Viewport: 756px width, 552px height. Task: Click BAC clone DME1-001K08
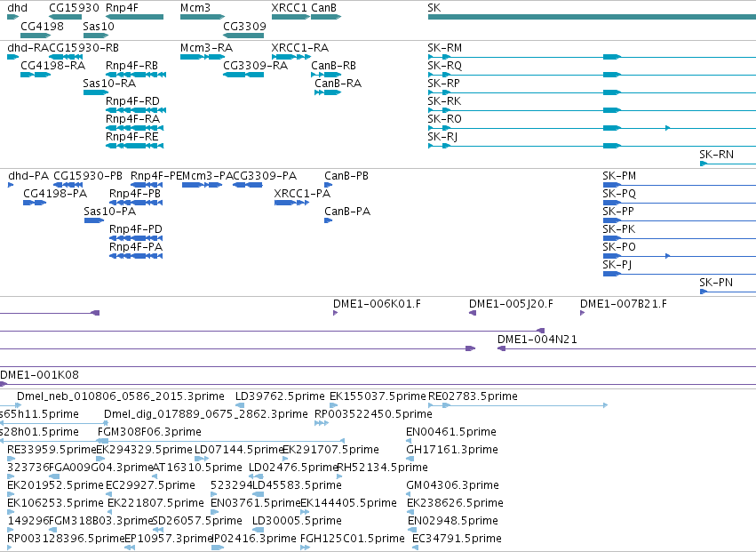40,375
